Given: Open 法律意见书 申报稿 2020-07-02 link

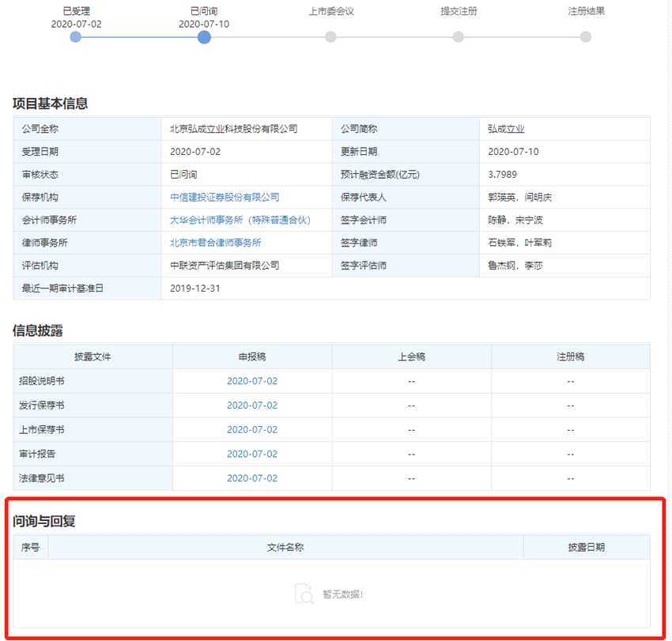Looking at the screenshot, I should pyautogui.click(x=252, y=478).
